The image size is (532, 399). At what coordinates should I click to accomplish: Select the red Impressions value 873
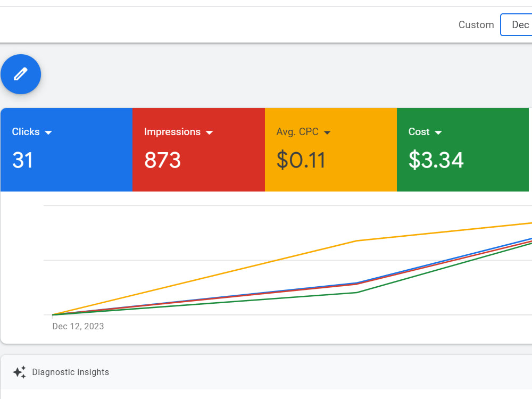(162, 160)
